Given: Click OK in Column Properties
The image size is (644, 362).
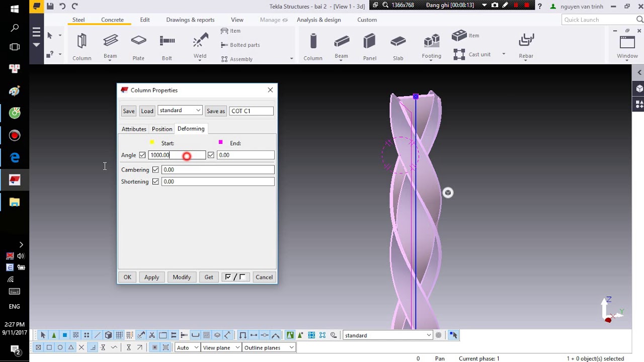Looking at the screenshot, I should (127, 277).
